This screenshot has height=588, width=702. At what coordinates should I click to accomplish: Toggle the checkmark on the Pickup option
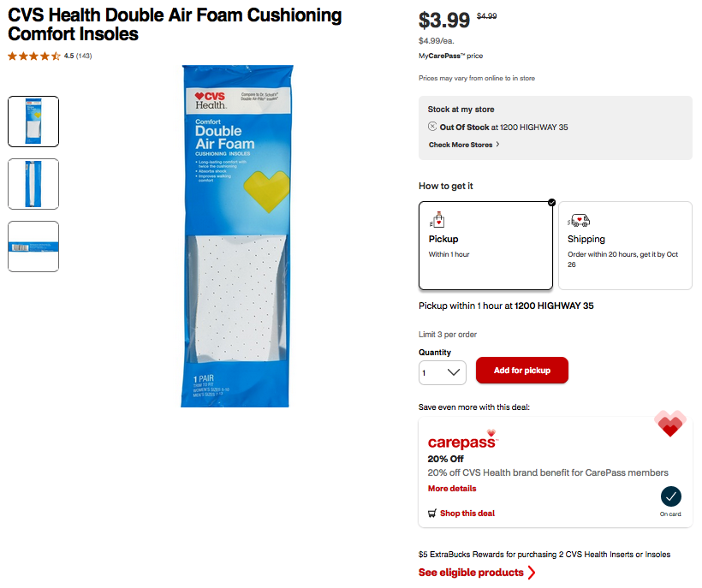(551, 203)
